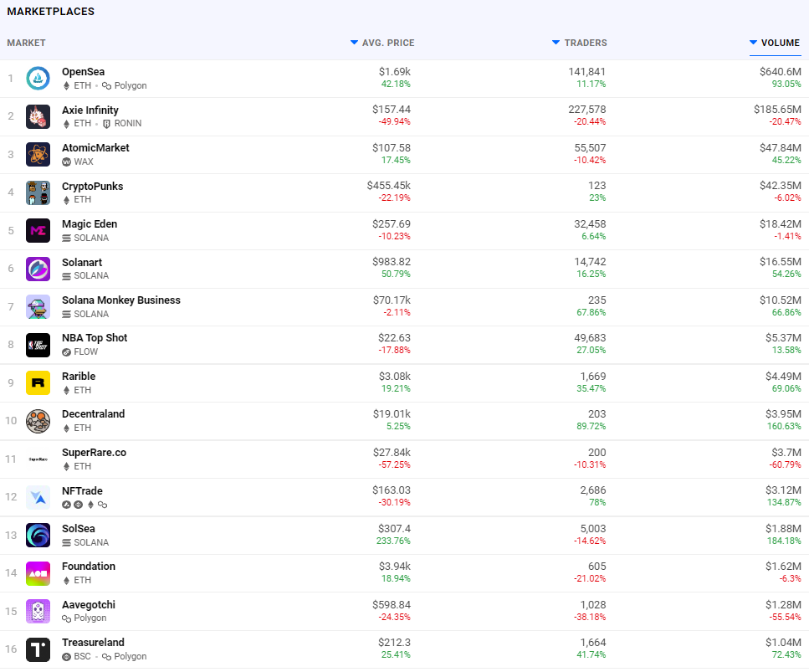Screen dimensions: 809x672
Task: Select the NFTrade logo icon
Action: tap(38, 497)
